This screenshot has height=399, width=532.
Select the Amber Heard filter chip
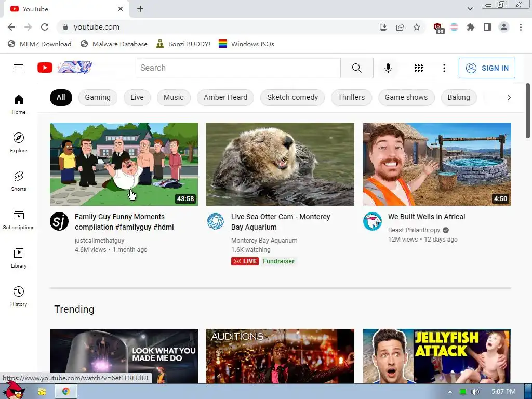[225, 97]
